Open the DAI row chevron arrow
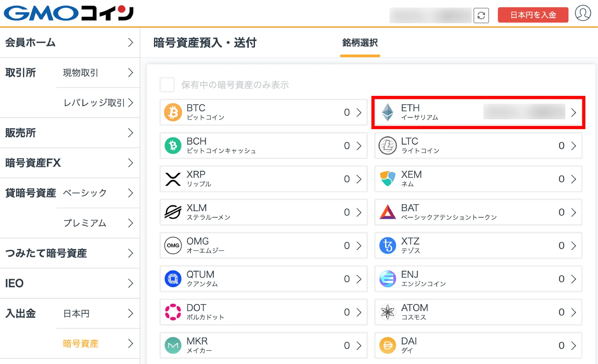The image size is (598, 364). click(x=573, y=346)
